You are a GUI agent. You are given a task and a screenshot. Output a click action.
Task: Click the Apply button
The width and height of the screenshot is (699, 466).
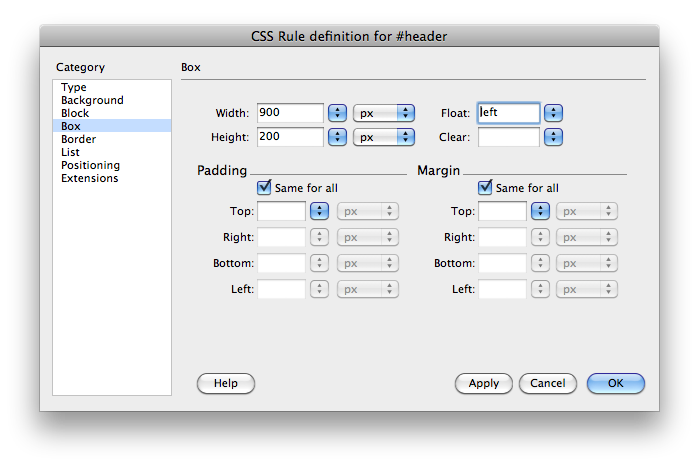coord(484,383)
